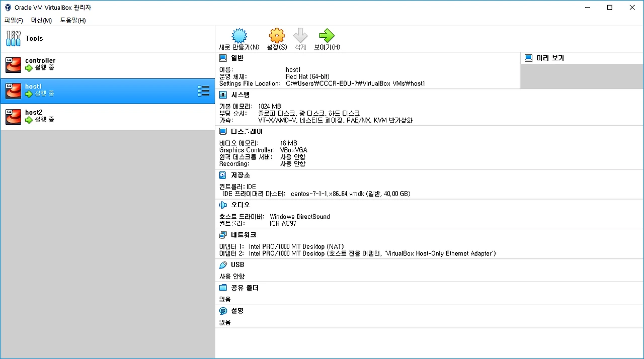This screenshot has height=359, width=644.
Task: Select the Tools entry label
Action: [34, 38]
